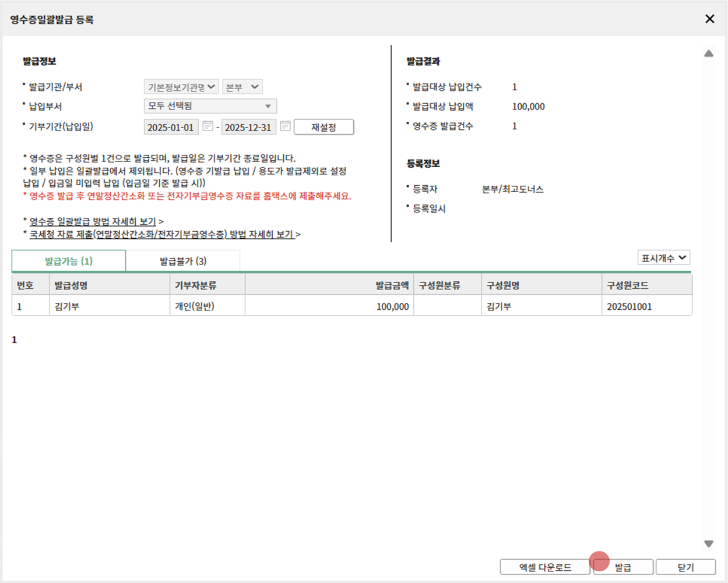
Task: Switch to the 발급불가 (3) tab
Action: click(183, 261)
